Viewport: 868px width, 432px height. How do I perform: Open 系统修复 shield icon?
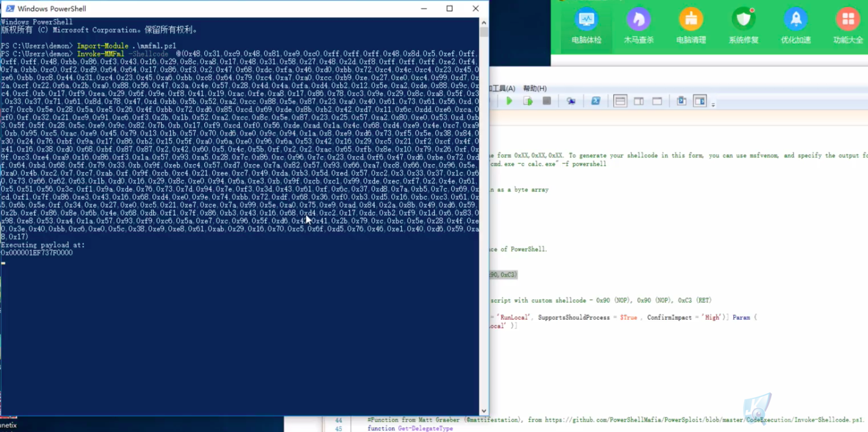pos(744,27)
